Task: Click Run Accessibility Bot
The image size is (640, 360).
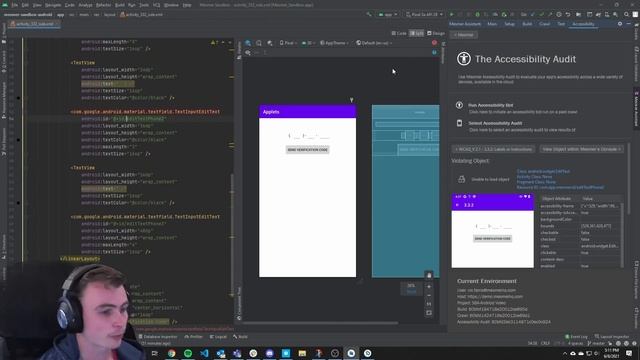Action: [490, 105]
